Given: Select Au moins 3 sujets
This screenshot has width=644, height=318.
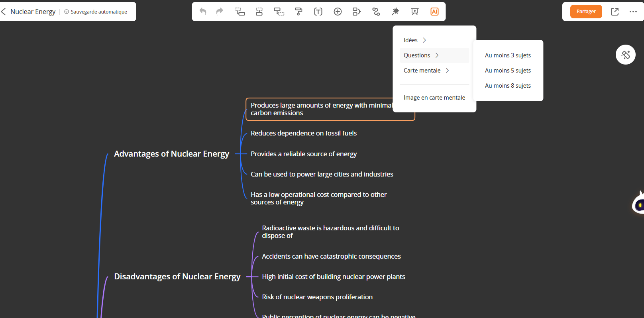Looking at the screenshot, I should tap(508, 55).
